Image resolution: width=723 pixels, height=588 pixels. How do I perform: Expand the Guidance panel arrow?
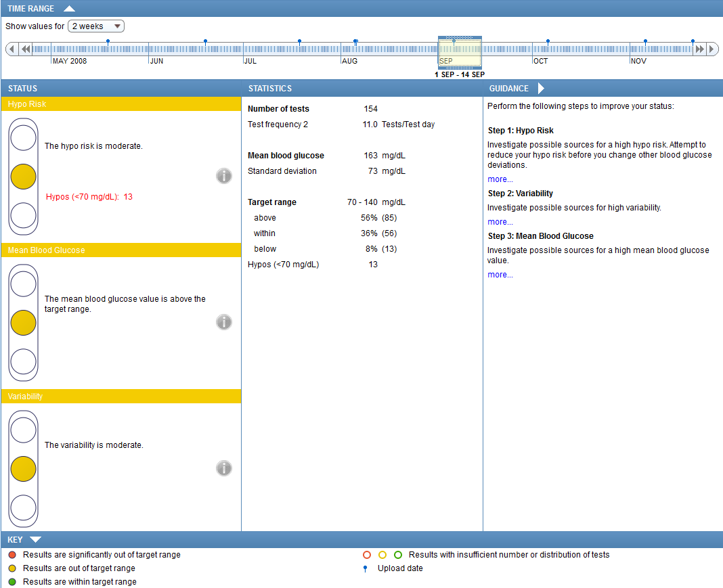(541, 88)
